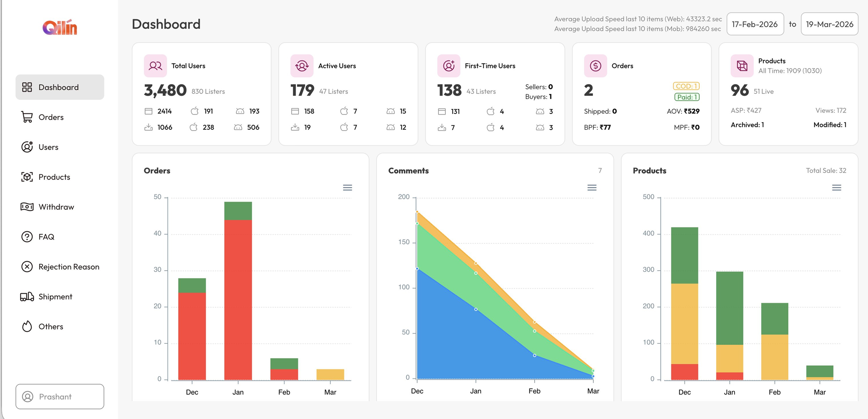Click the Android icon beside 193

tap(240, 111)
